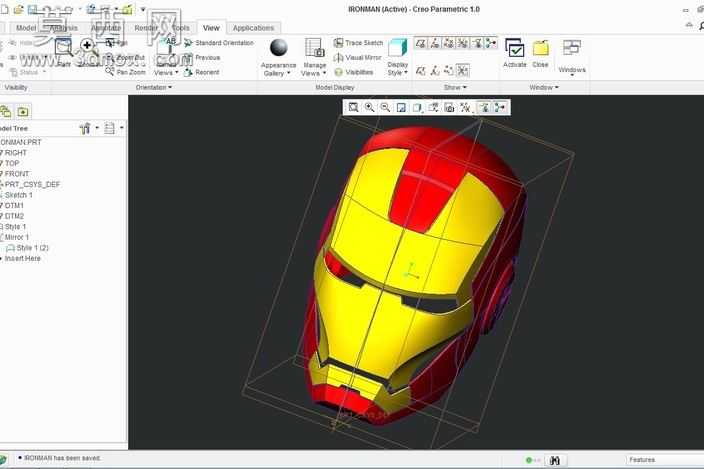
Task: Switch to the Model ribbon tab
Action: point(26,28)
